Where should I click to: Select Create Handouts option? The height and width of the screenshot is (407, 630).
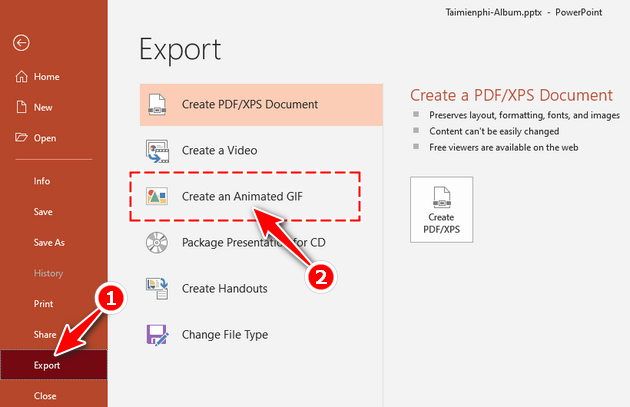coord(261,288)
